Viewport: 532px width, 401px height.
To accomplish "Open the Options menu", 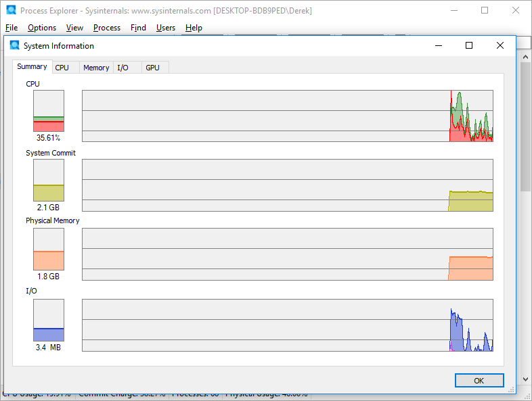I will [x=42, y=28].
